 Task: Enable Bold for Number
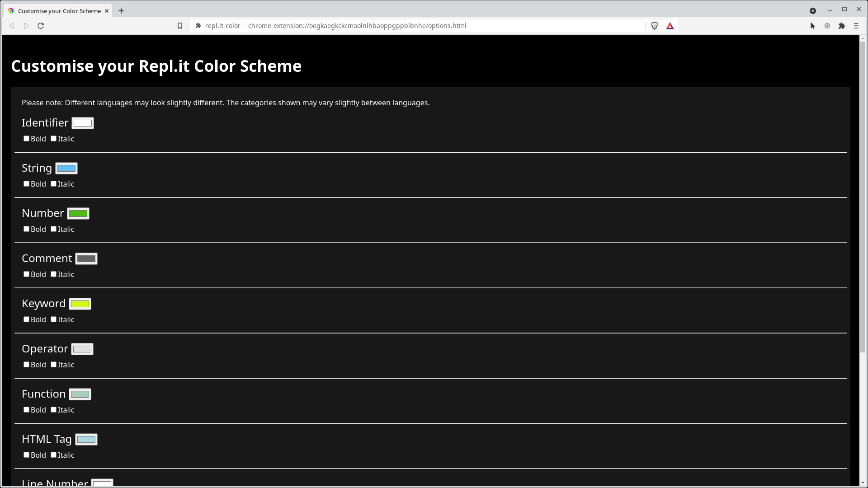tap(26, 229)
